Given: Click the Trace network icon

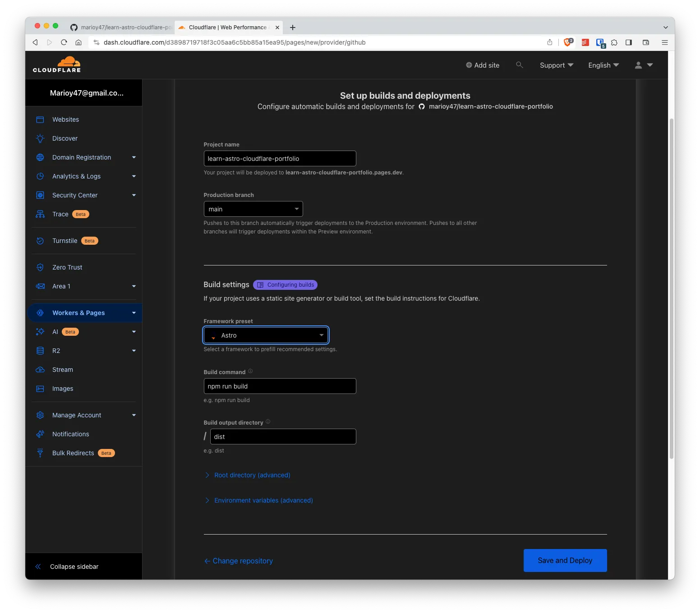Looking at the screenshot, I should [40, 214].
